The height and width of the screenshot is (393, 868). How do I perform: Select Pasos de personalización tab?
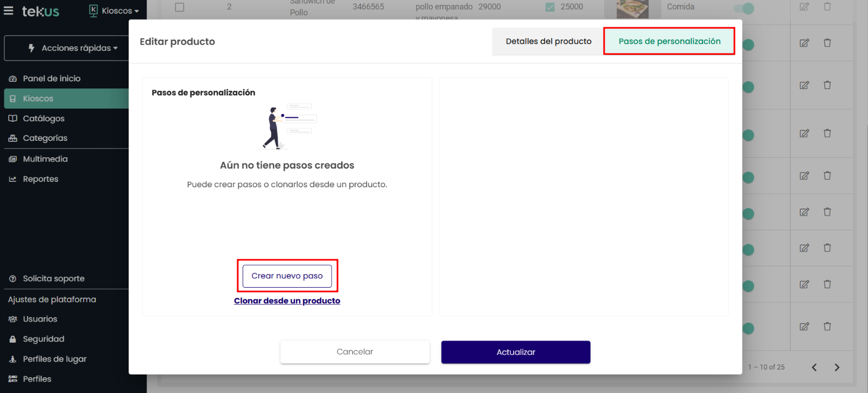click(669, 41)
